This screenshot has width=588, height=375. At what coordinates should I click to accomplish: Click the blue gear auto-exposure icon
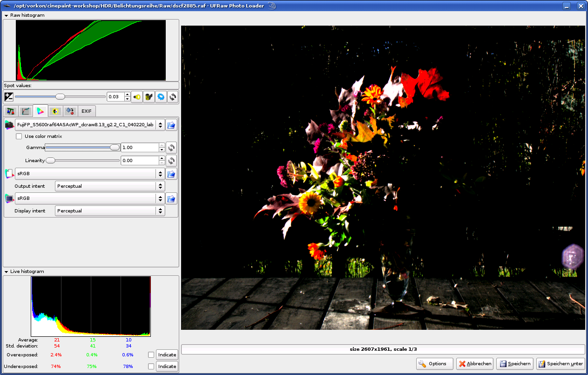tap(161, 97)
